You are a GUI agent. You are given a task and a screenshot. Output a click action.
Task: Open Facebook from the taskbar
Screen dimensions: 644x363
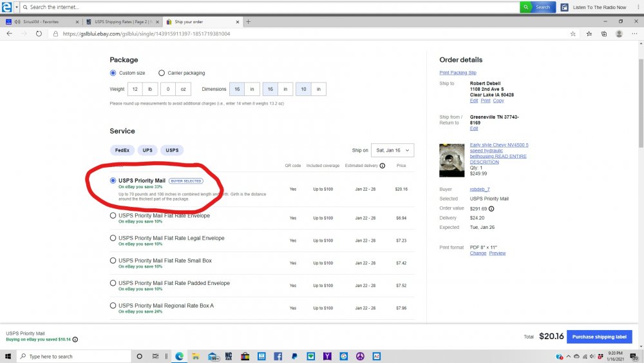coord(278,357)
